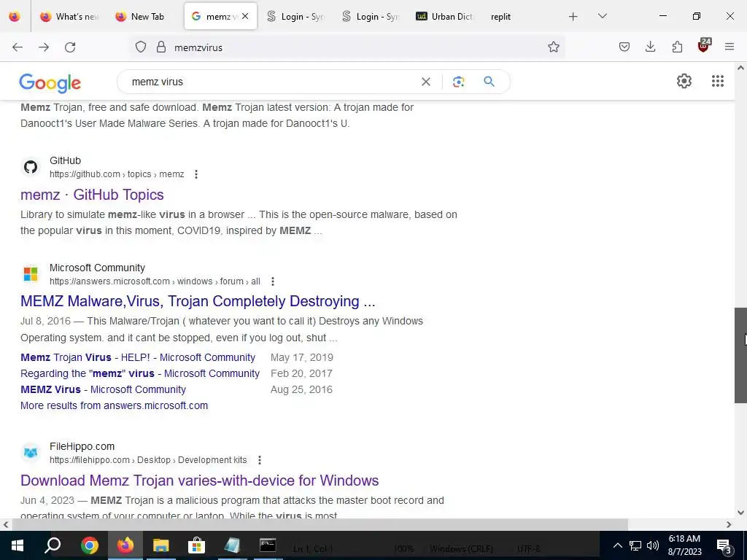This screenshot has height=560, width=747.
Task: Open Download Memz Trojan FileHippo result
Action: 200,481
